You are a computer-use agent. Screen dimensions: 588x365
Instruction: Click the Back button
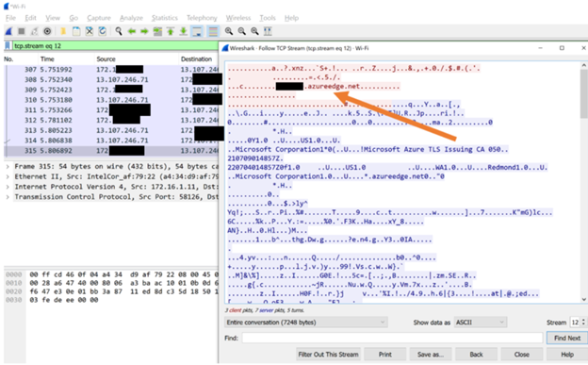click(476, 355)
